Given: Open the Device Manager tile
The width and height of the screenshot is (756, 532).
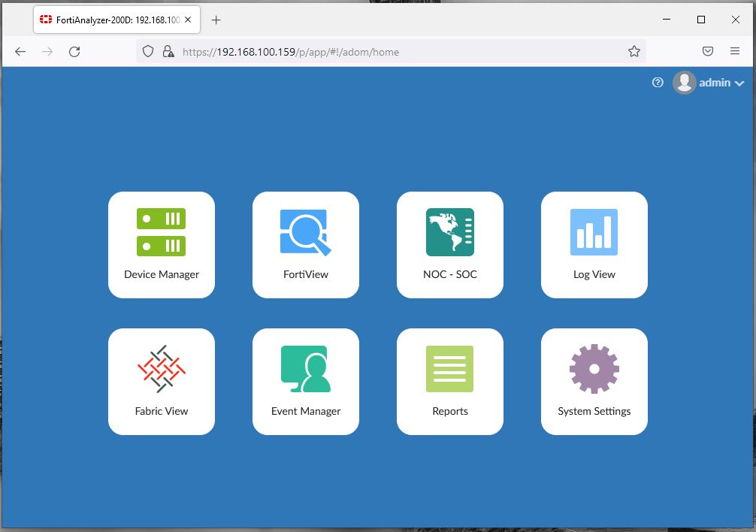Looking at the screenshot, I should (x=162, y=245).
